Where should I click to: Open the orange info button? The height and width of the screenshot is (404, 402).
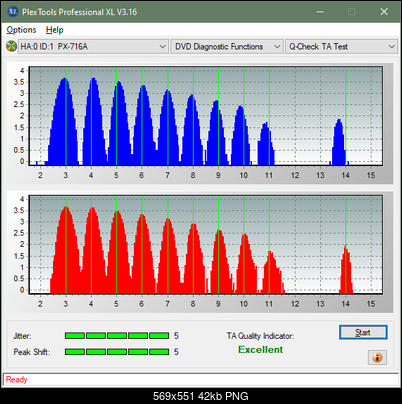point(377,358)
